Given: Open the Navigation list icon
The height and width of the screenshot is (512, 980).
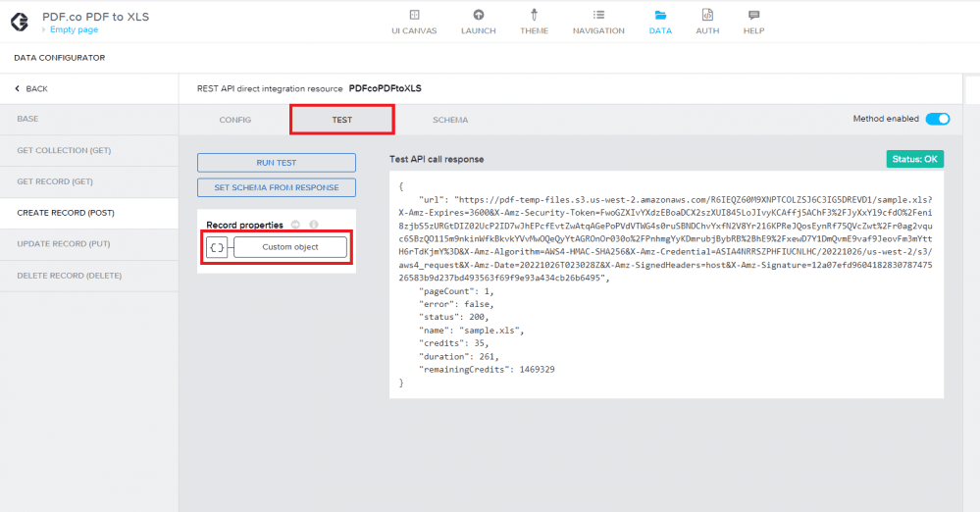Looking at the screenshot, I should coord(598,15).
